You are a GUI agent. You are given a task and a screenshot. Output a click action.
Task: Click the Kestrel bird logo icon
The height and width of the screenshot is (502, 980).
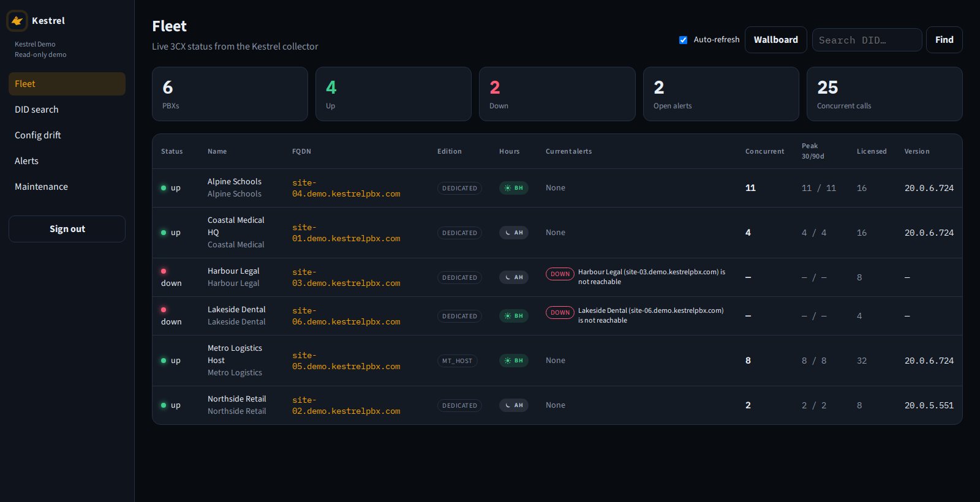pyautogui.click(x=17, y=21)
